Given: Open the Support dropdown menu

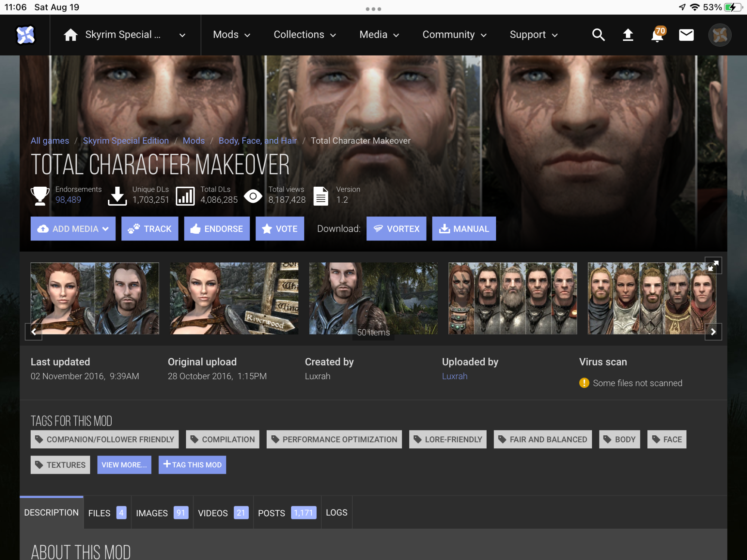Looking at the screenshot, I should tap(534, 35).
